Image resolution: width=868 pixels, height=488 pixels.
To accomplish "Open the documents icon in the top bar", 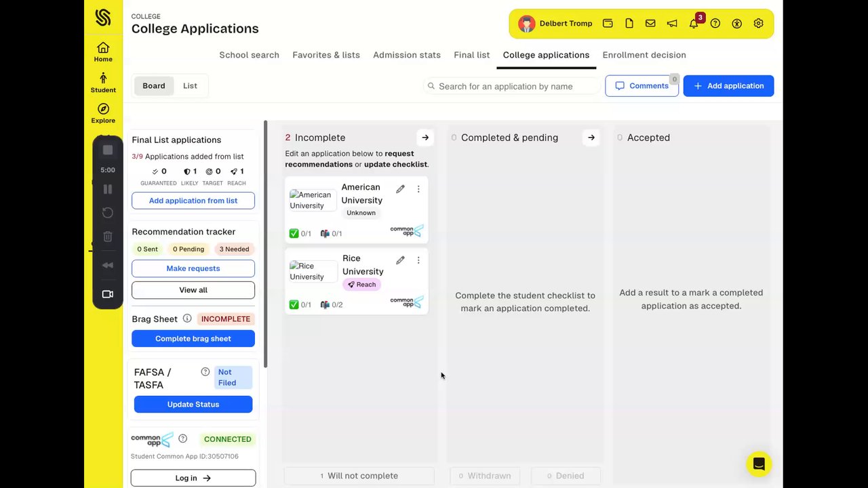I will [629, 24].
